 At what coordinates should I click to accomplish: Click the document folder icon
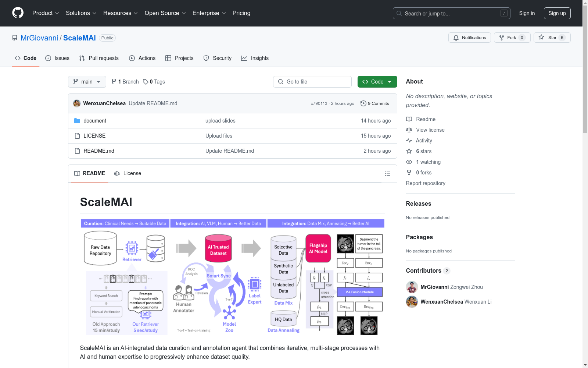(x=77, y=121)
